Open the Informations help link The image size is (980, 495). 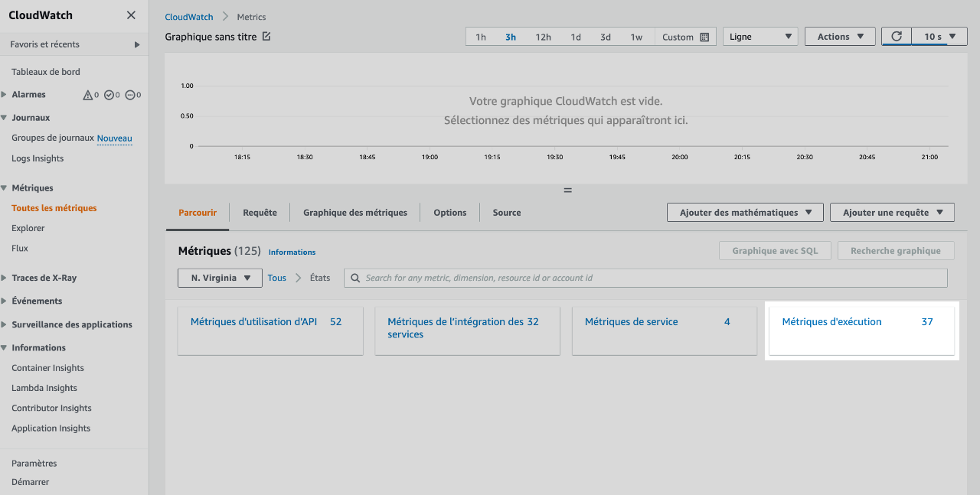click(292, 252)
